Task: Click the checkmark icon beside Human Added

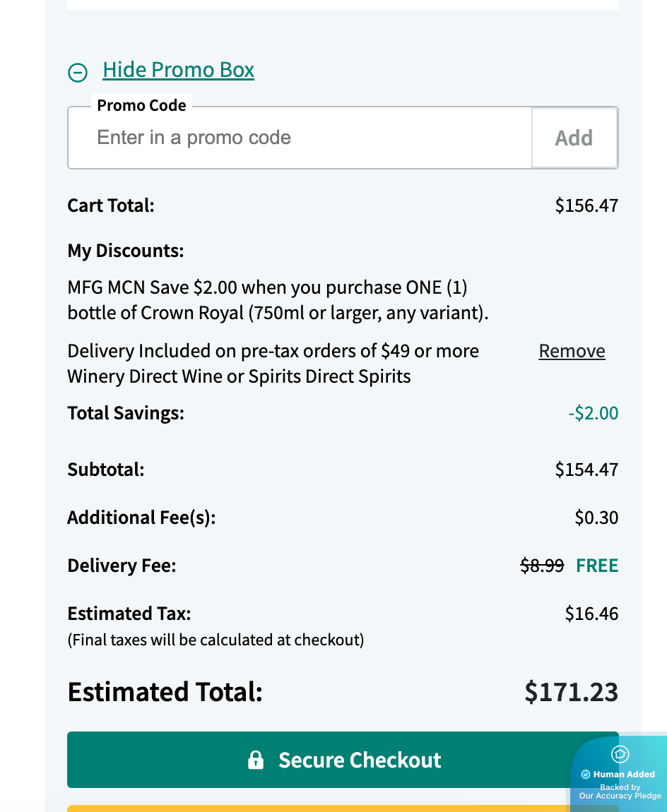Action: click(x=586, y=775)
